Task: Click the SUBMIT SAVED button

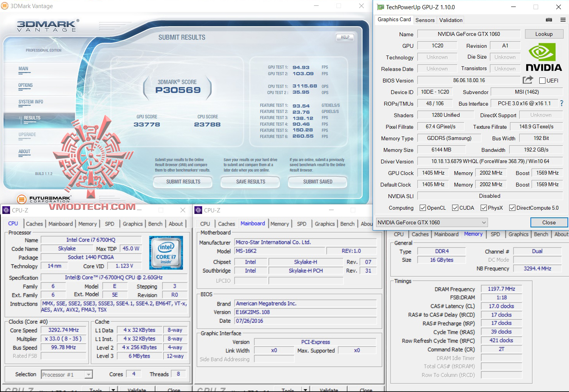Action: tap(317, 182)
